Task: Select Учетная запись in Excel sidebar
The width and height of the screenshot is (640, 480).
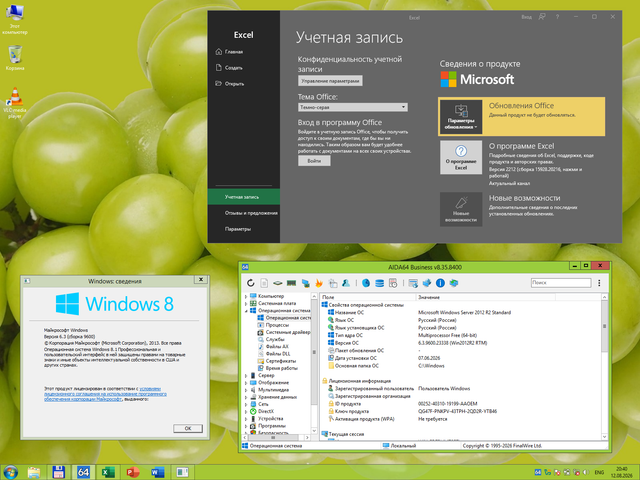Action: [244, 197]
